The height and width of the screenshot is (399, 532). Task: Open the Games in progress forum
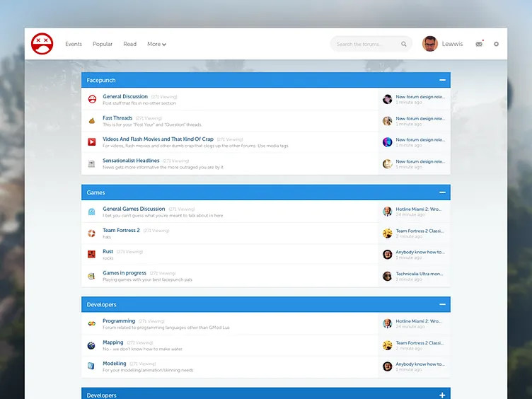[x=125, y=273]
